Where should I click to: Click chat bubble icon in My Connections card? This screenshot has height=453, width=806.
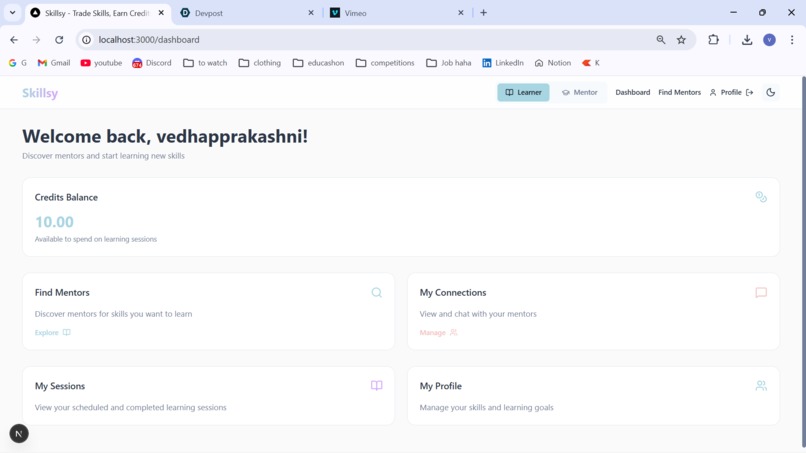point(761,293)
